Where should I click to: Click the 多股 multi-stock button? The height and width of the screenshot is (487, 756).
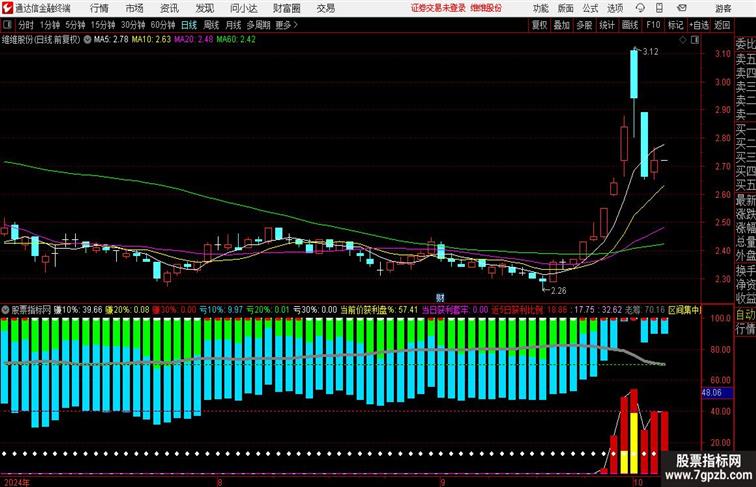pos(584,25)
